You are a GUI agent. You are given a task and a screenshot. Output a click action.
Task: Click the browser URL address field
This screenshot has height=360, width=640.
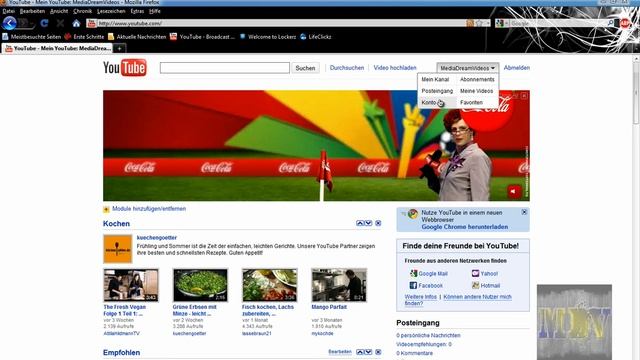[282, 23]
